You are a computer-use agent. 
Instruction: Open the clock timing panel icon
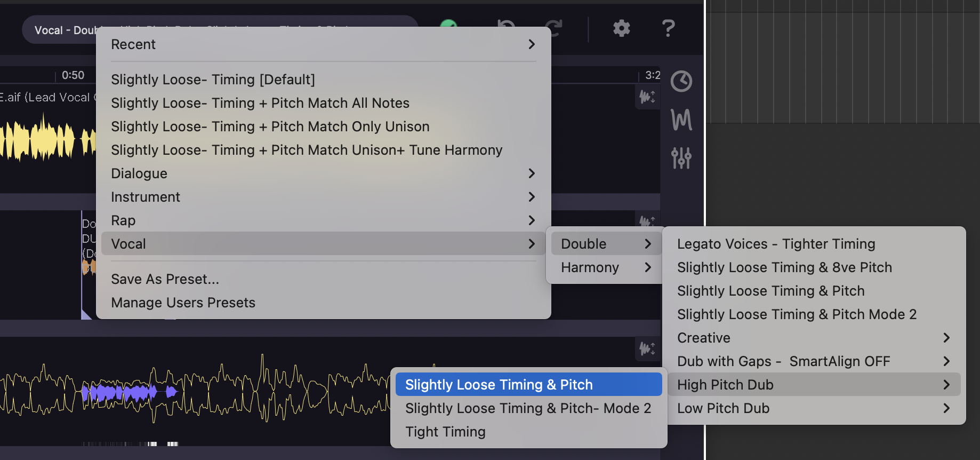pos(681,82)
